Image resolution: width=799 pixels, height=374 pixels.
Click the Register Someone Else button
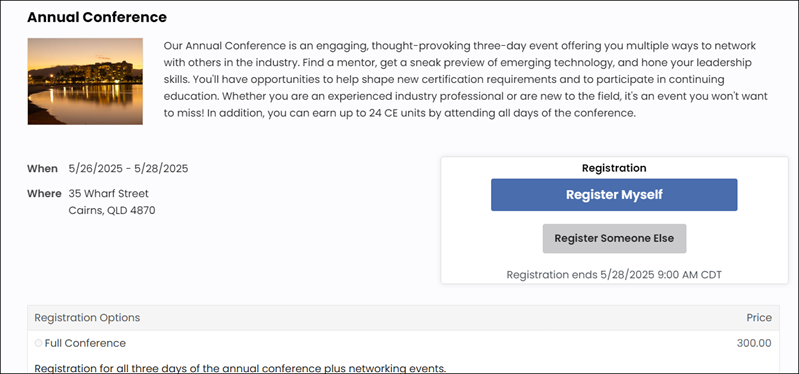click(x=614, y=238)
